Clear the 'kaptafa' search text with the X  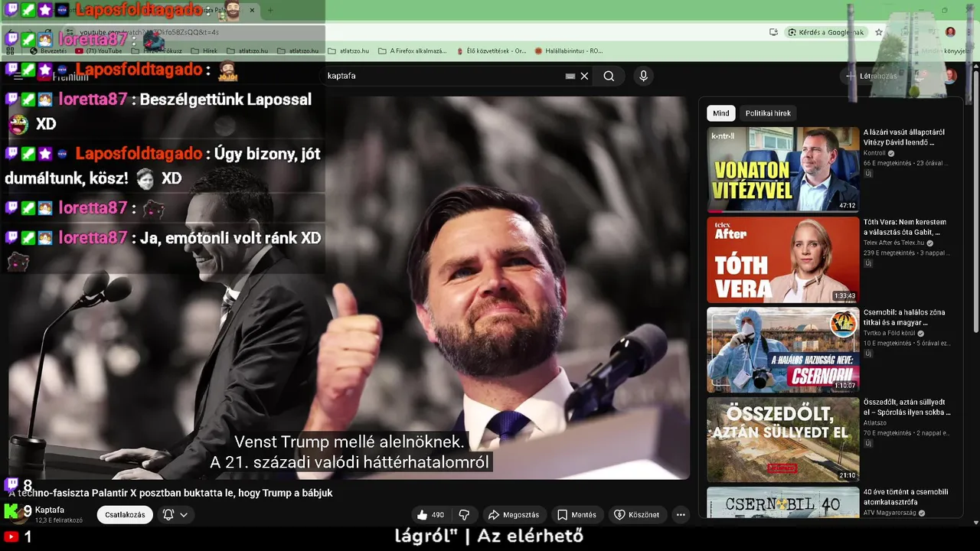tap(584, 76)
